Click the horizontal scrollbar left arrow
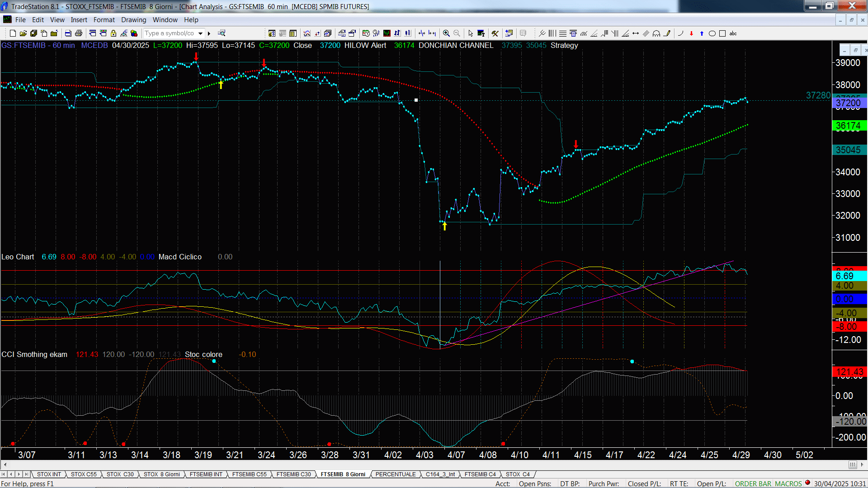Image resolution: width=868 pixels, height=488 pixels. 5,465
